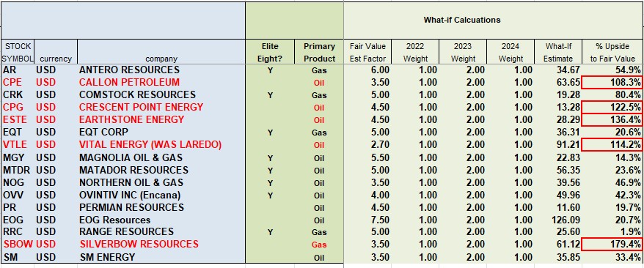Click the CPE stock symbol cell
Viewport: 644px width, 268px height.
click(18, 82)
